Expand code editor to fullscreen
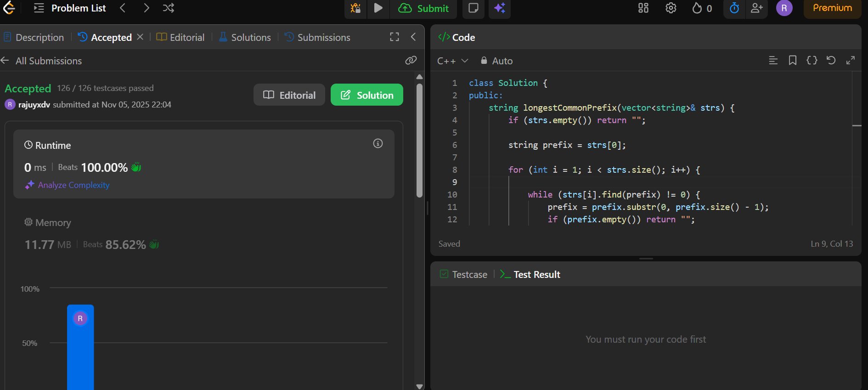This screenshot has width=868, height=390. 851,61
